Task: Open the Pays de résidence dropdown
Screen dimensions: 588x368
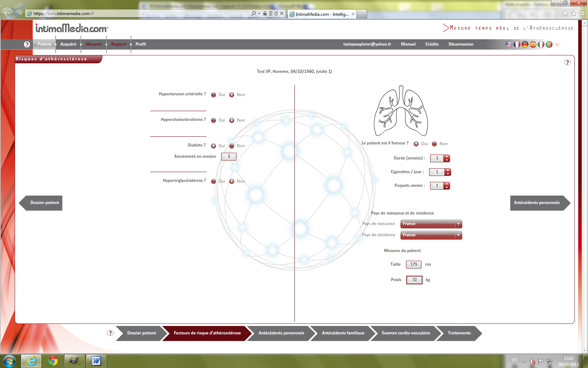Action: tap(458, 235)
